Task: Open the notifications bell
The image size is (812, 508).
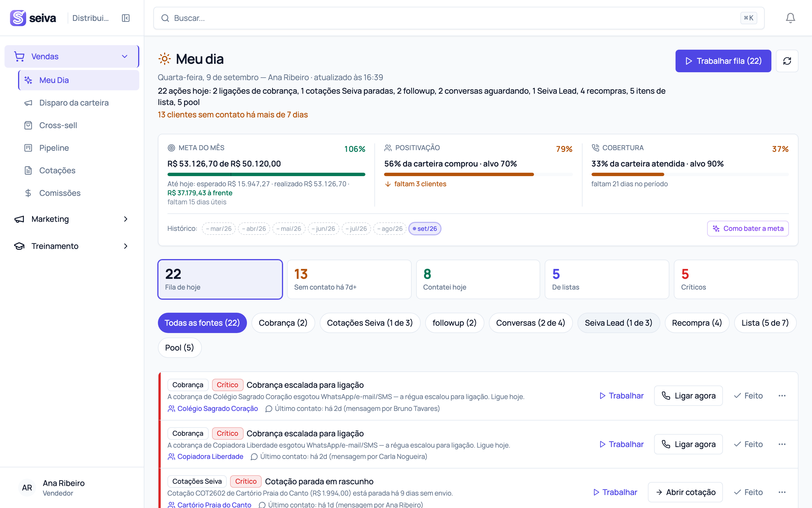Action: (790, 18)
